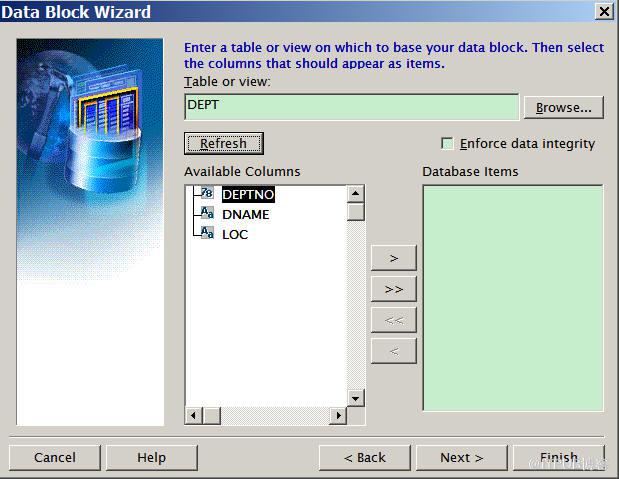Viewport: 619px width, 479px height.
Task: Click scroll left arrow in Available Columns
Action: pyautogui.click(x=193, y=416)
